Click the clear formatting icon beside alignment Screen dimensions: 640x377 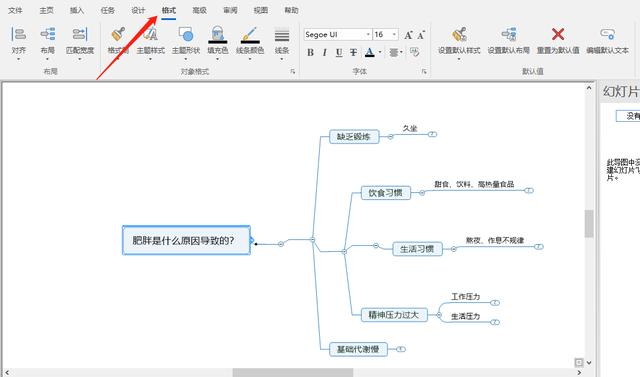click(415, 52)
